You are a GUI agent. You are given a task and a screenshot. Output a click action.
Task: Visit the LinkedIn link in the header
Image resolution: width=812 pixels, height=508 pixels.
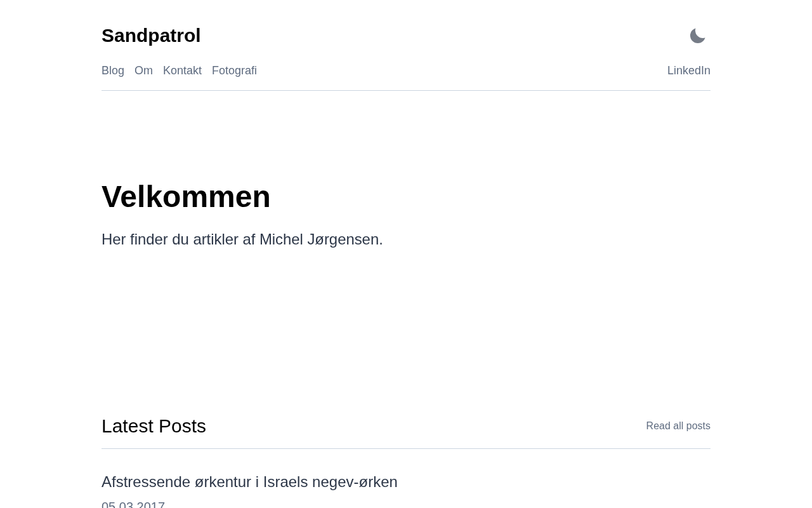(x=688, y=70)
